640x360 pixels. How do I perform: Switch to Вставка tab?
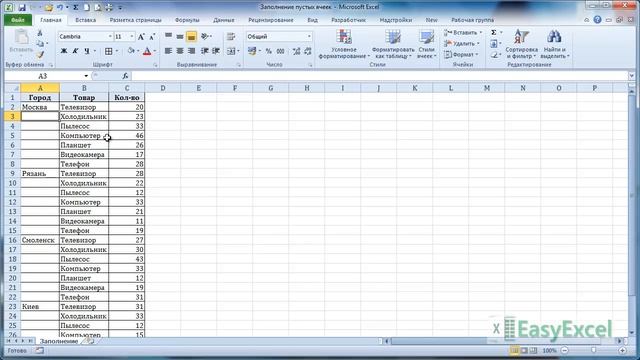[86, 20]
